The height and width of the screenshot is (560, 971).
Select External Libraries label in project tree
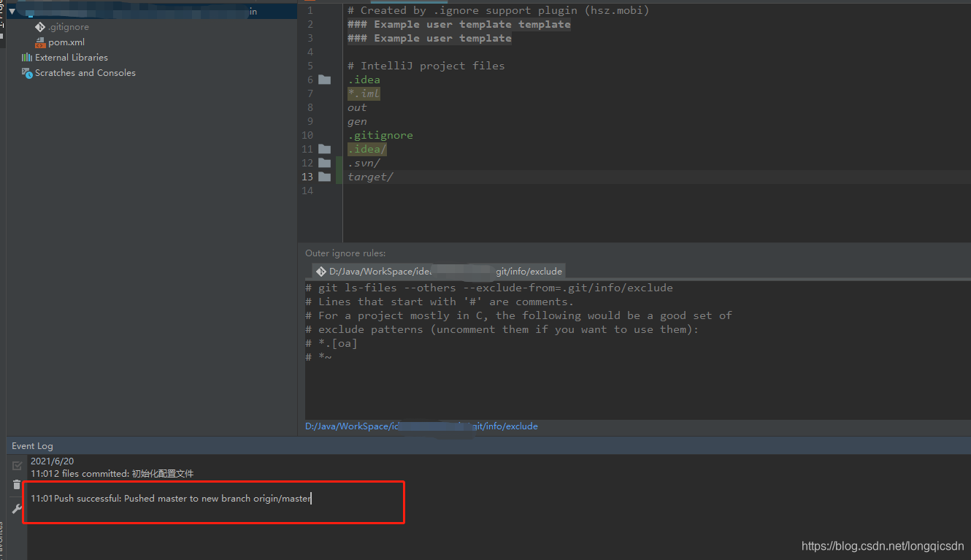tap(72, 57)
